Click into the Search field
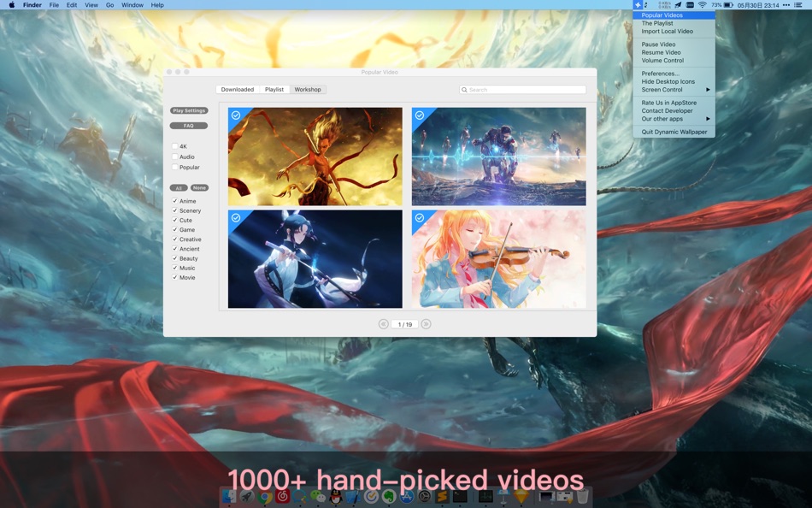 point(522,90)
